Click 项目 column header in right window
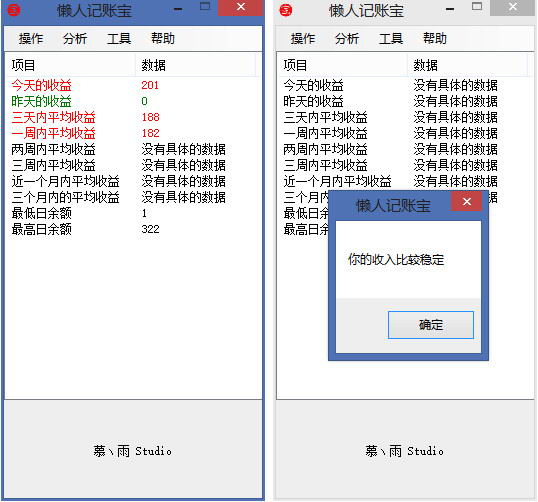 pyautogui.click(x=342, y=65)
